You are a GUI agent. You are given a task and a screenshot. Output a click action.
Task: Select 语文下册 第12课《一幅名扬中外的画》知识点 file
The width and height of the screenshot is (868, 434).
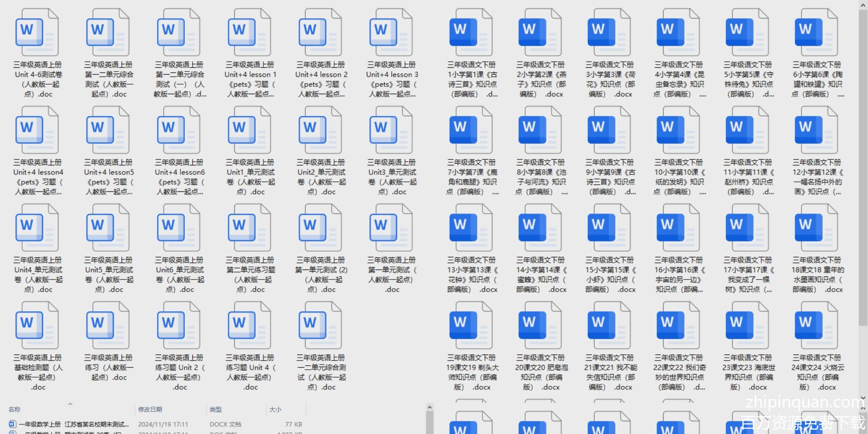coord(816,130)
